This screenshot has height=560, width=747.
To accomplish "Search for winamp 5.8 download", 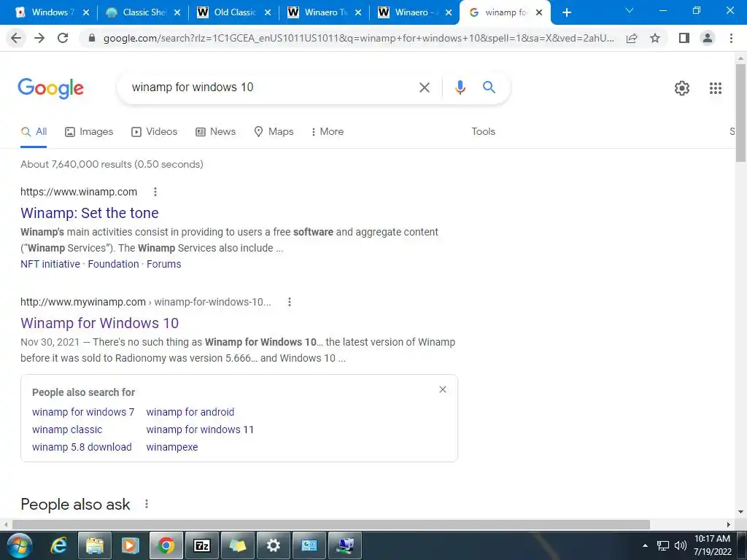I will tap(82, 447).
